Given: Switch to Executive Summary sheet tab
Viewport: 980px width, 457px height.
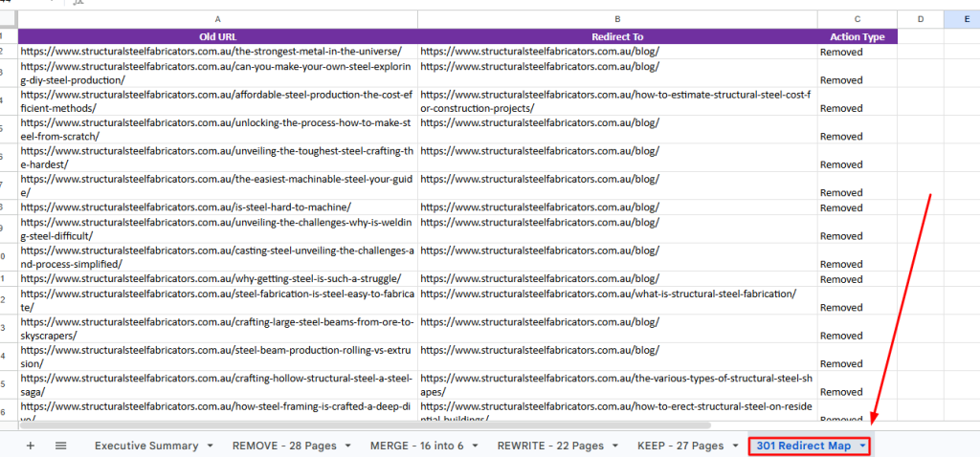Looking at the screenshot, I should coord(146,446).
